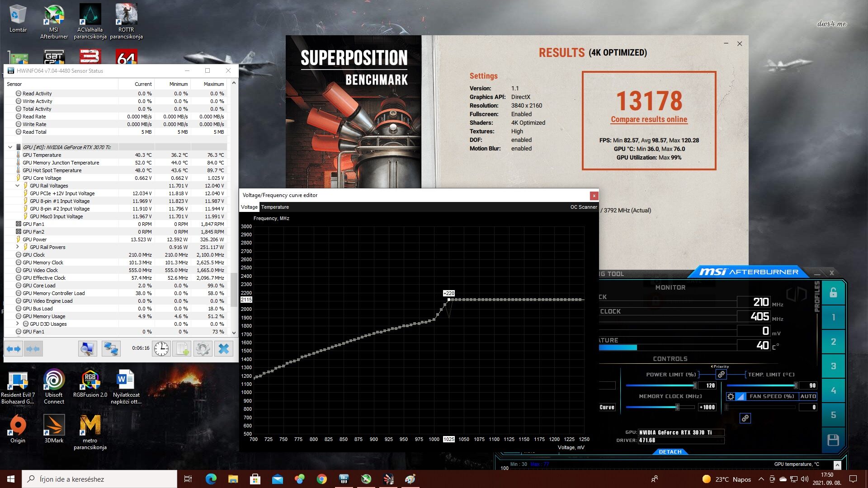This screenshot has height=488, width=868.
Task: Open fan speed settings gear icon
Action: [x=731, y=396]
